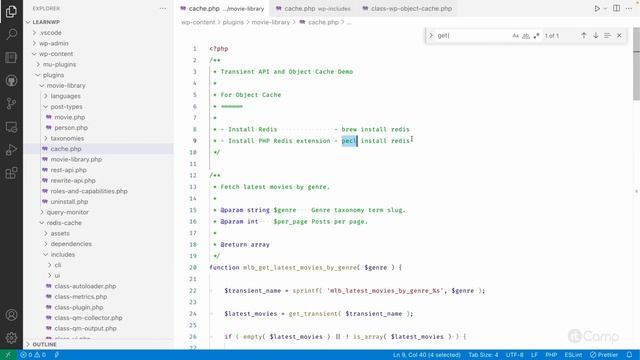Image resolution: width=640 pixels, height=360 pixels.
Task: Open the Accounts menu
Action: [x=11, y=315]
